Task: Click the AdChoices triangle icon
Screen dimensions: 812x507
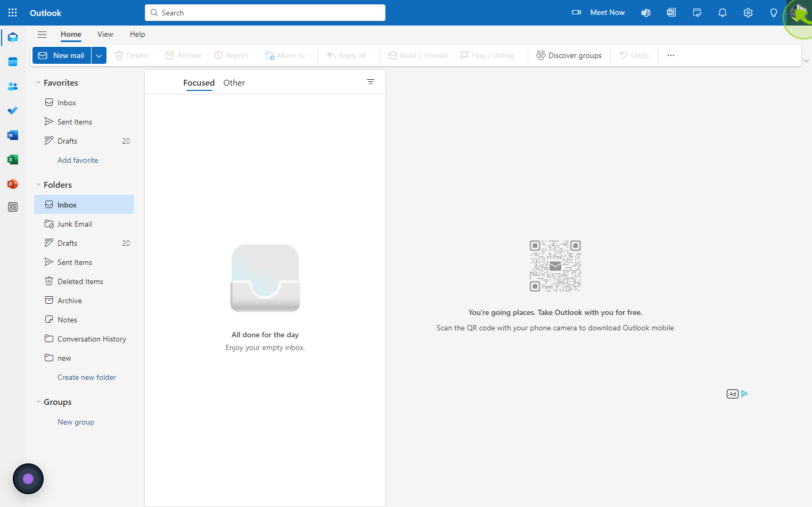Action: coord(744,394)
